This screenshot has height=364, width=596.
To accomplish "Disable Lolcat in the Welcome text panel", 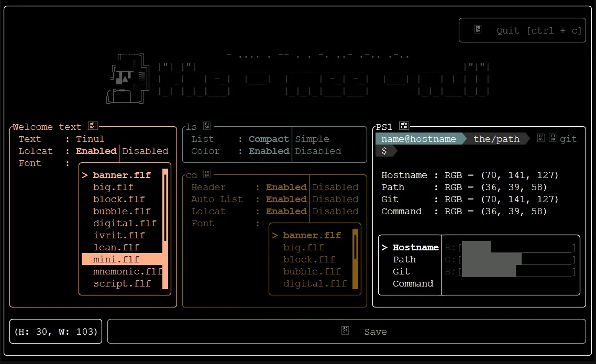I will pyautogui.click(x=145, y=151).
